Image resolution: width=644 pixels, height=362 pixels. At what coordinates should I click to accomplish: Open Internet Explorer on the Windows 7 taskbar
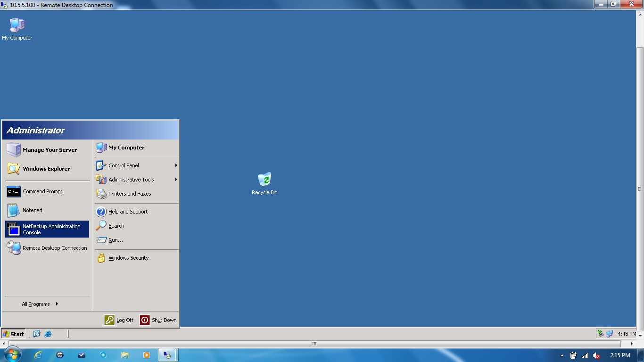pos(38,355)
